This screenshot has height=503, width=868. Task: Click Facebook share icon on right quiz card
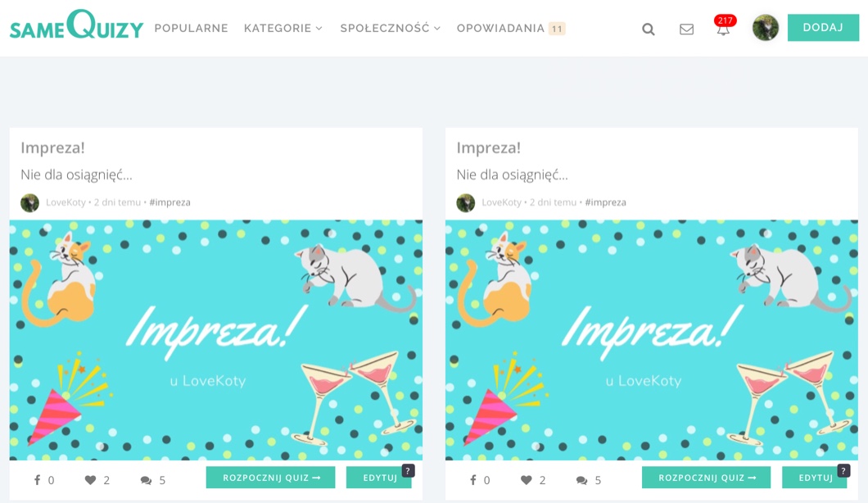pos(472,480)
